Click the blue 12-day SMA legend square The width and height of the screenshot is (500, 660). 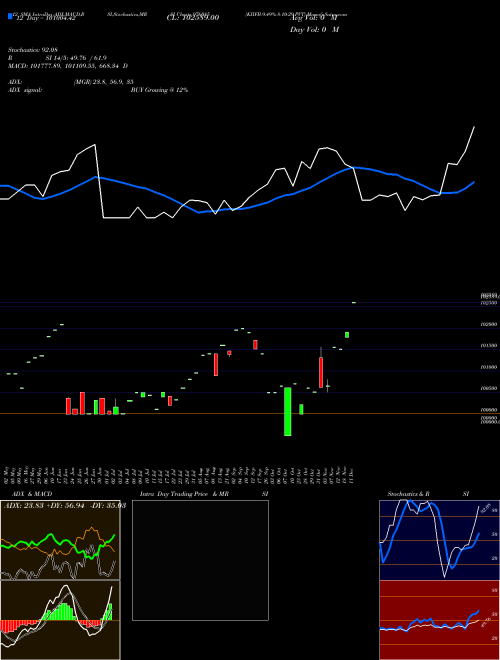point(11,16)
